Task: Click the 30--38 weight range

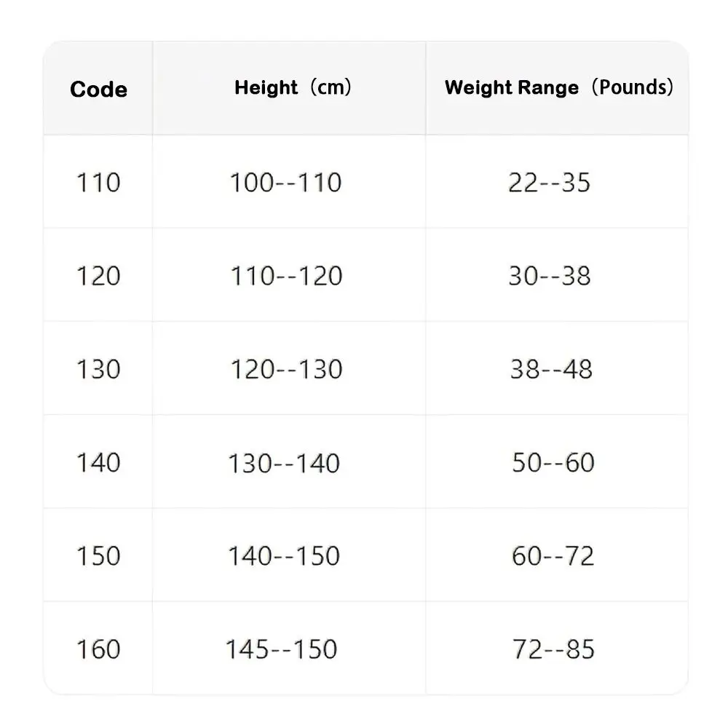Action: pyautogui.click(x=550, y=276)
